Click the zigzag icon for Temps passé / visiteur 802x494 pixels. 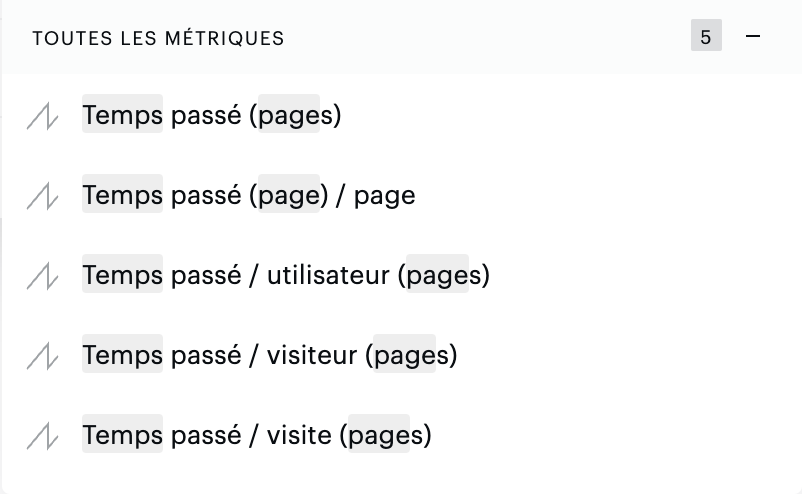[42, 355]
